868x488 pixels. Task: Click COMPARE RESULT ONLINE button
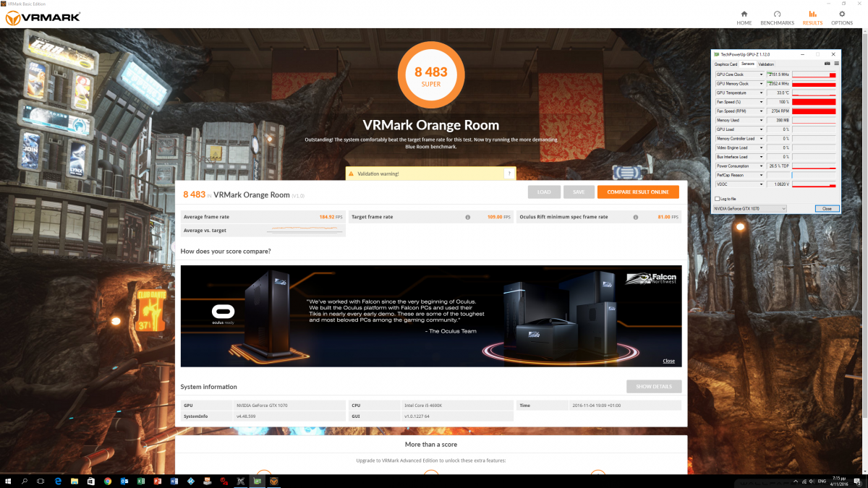tap(638, 192)
